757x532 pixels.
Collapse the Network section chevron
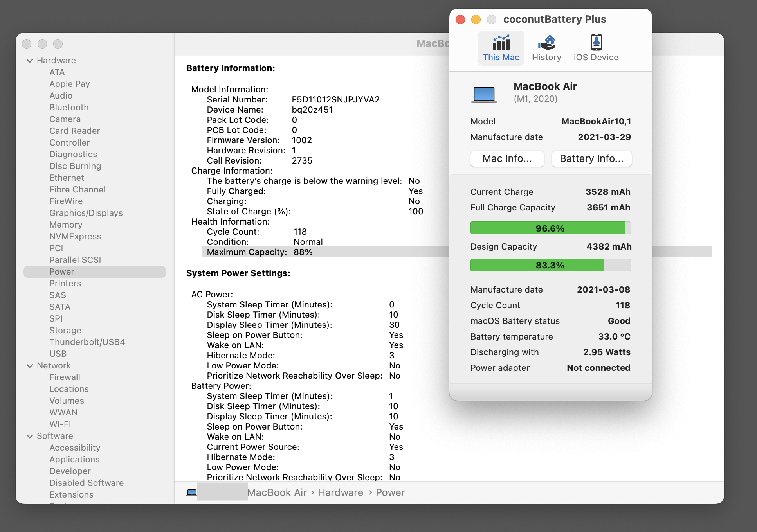coord(30,366)
